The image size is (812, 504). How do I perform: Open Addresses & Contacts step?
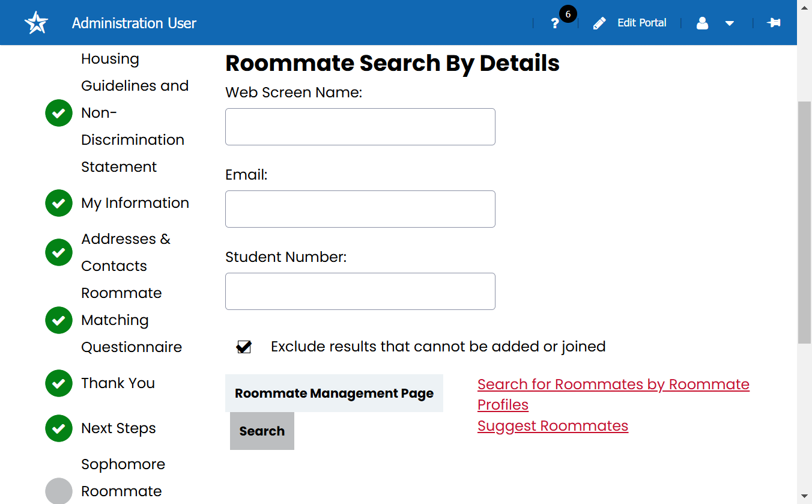click(126, 252)
